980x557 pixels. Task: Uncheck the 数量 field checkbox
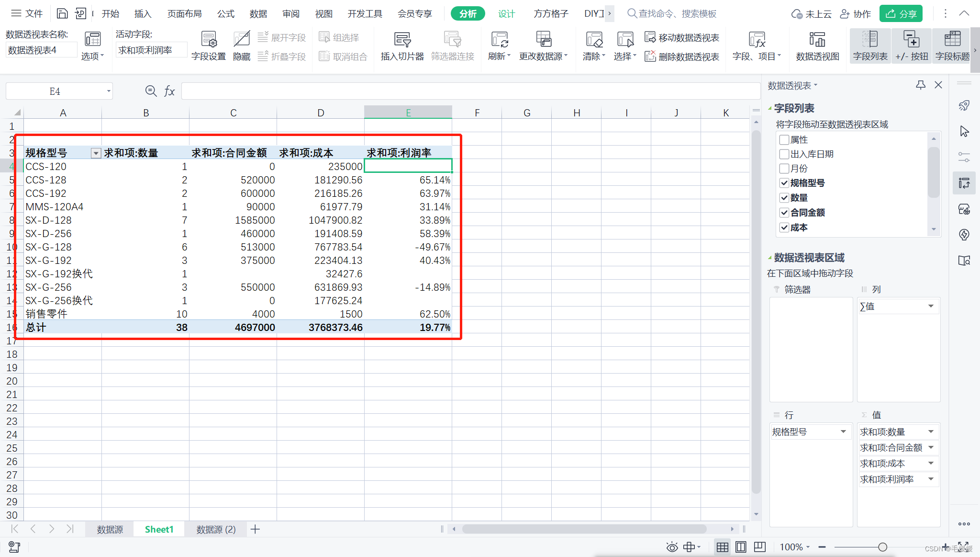click(784, 197)
